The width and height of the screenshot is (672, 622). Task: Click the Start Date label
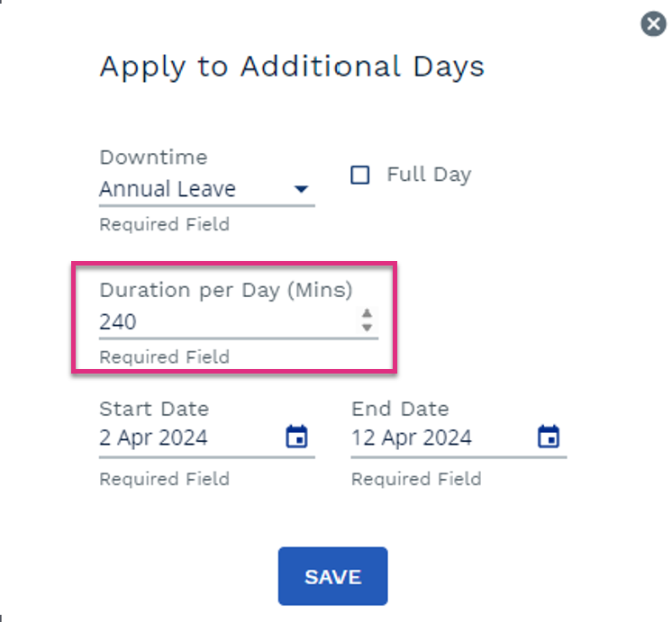154,409
